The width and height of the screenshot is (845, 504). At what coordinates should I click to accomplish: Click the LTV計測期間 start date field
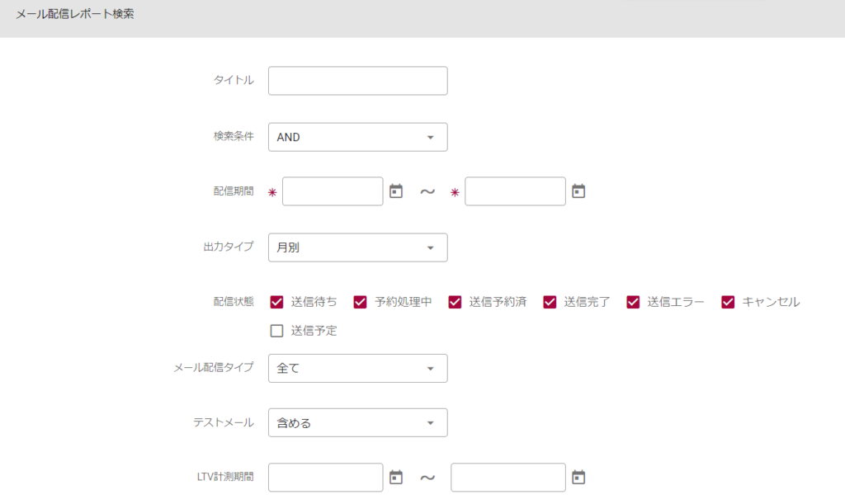point(325,477)
